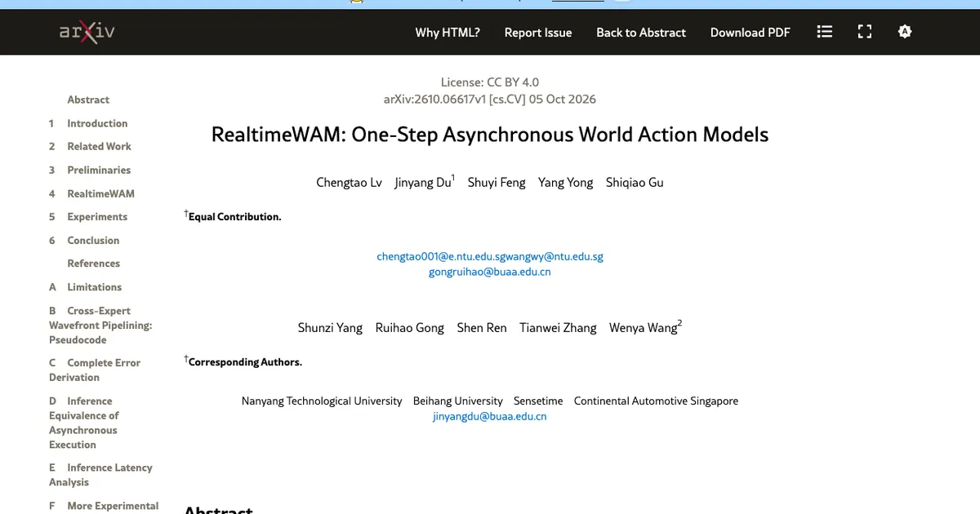Click Report Issue in the header
Image resolution: width=980 pixels, height=514 pixels.
pos(538,33)
